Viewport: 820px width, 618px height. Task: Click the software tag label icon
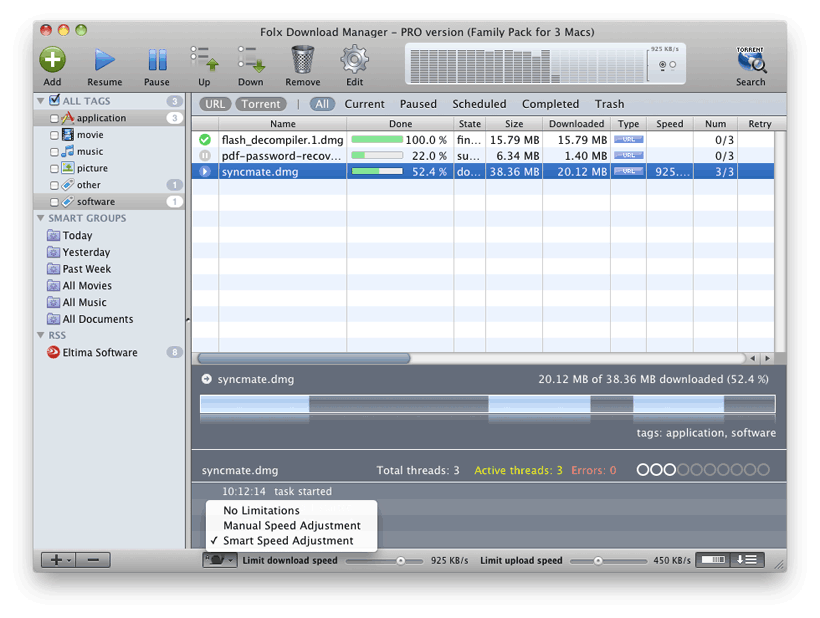[67, 202]
